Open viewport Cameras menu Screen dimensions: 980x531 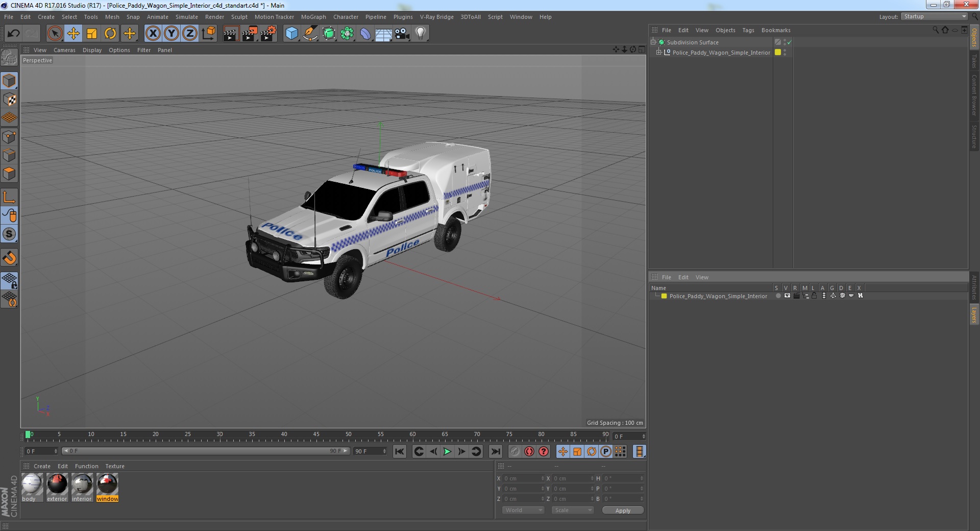pyautogui.click(x=64, y=50)
